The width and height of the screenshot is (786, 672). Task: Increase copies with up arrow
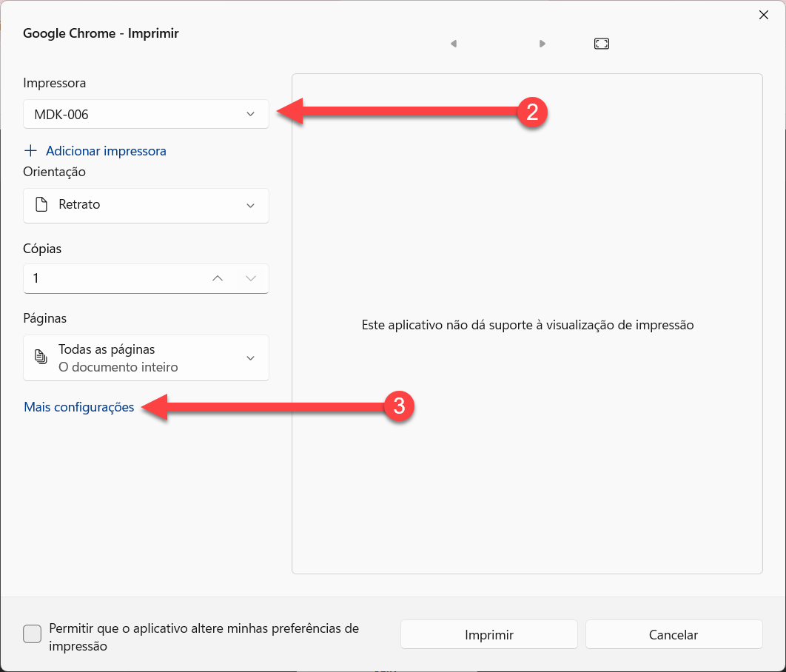pos(218,278)
